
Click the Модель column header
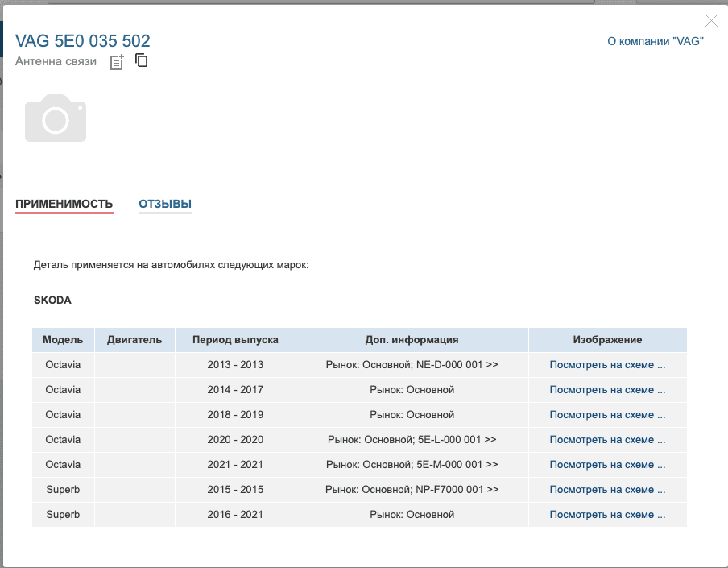tap(63, 340)
